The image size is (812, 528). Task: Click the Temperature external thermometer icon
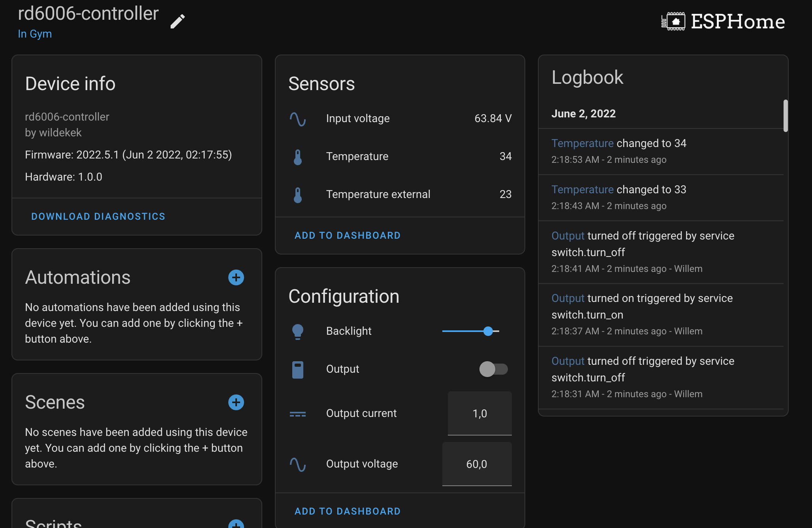(x=298, y=194)
